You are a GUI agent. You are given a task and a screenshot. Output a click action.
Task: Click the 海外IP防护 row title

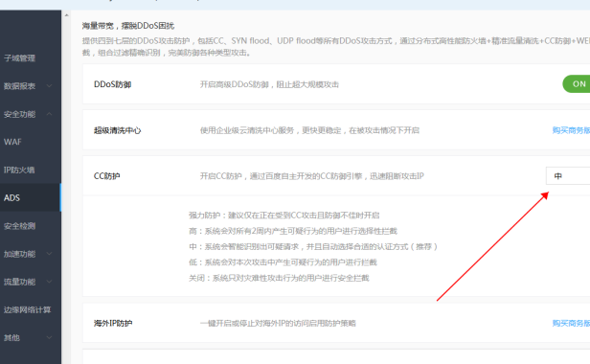pyautogui.click(x=113, y=323)
